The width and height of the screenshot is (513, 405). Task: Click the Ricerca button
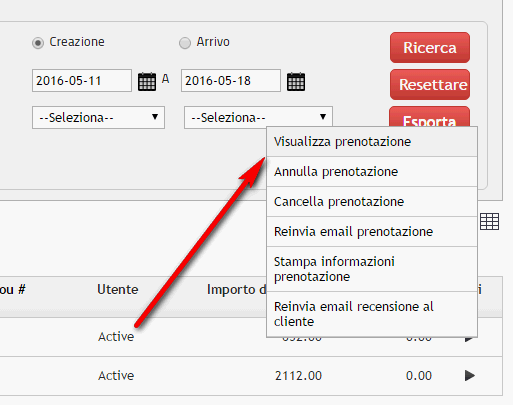430,48
